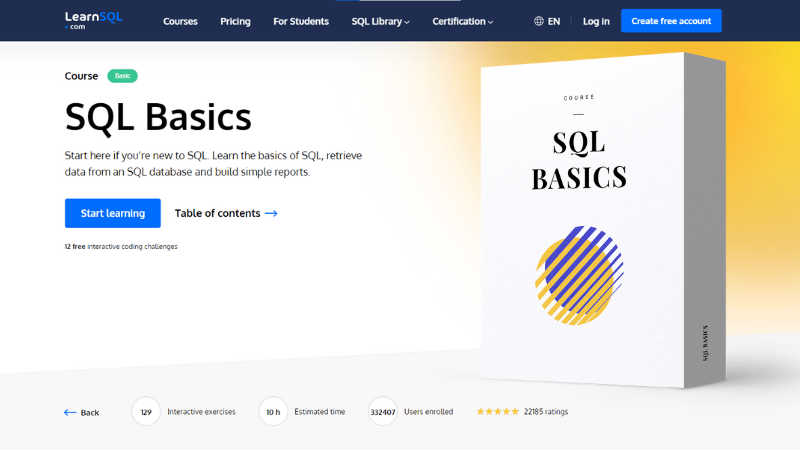The height and width of the screenshot is (450, 800).
Task: Click the SQL Basics course box image
Action: coord(603,220)
